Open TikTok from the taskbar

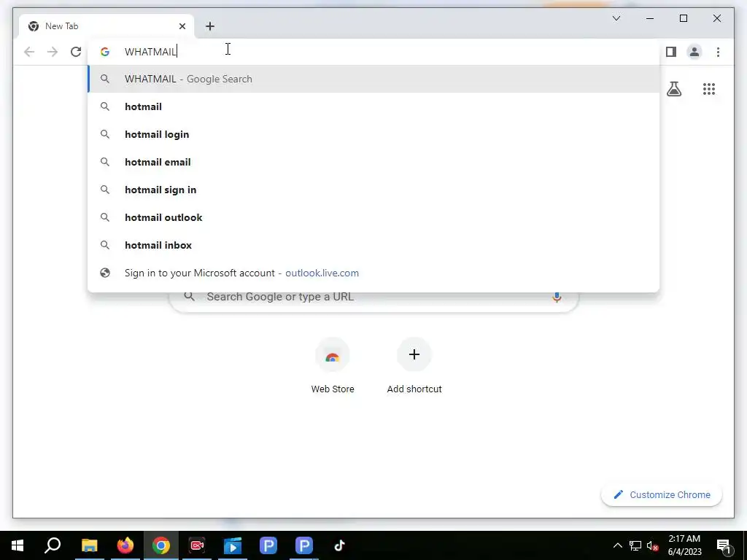pyautogui.click(x=340, y=545)
